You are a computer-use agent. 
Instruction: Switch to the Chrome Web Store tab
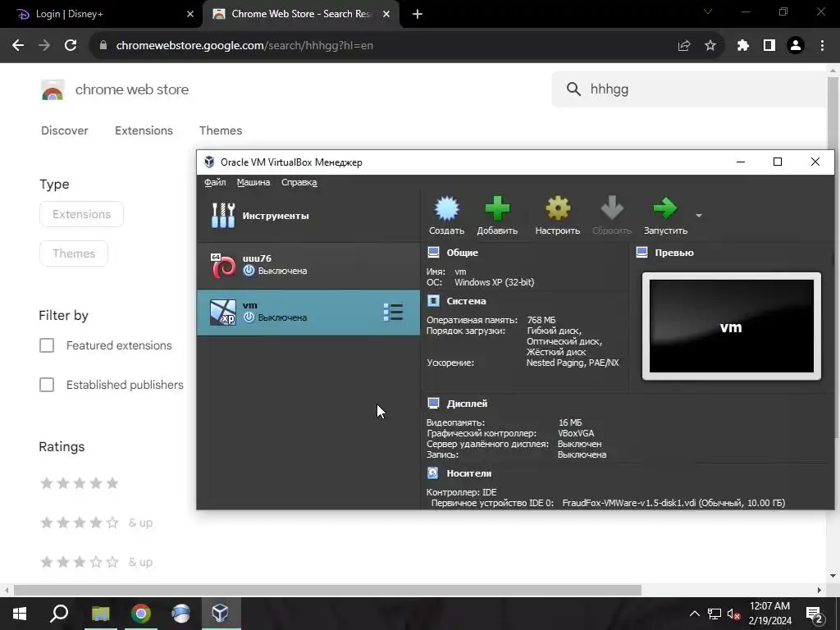pyautogui.click(x=302, y=14)
